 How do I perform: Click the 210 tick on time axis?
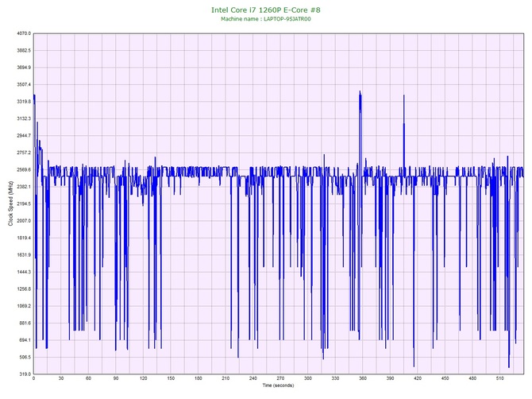226,378
